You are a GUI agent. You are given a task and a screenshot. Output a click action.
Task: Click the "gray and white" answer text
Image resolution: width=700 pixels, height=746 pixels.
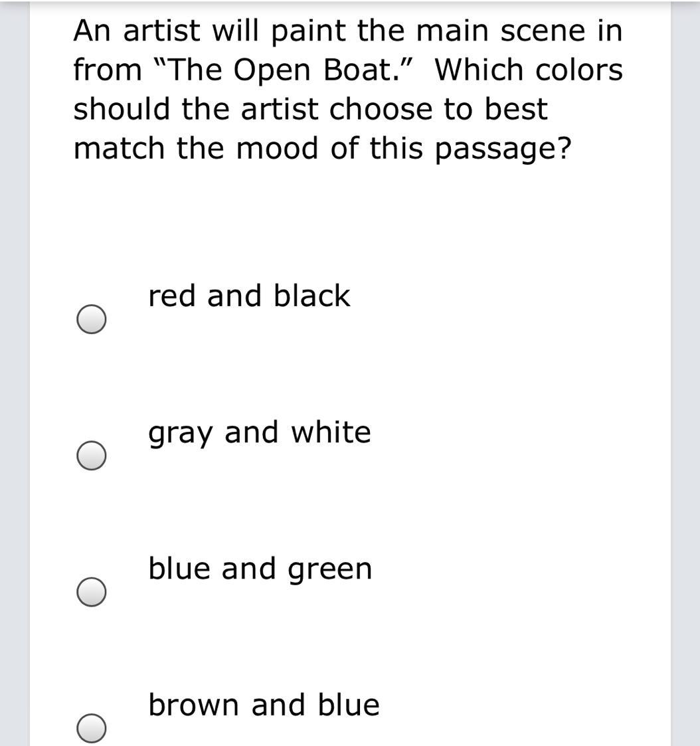259,432
